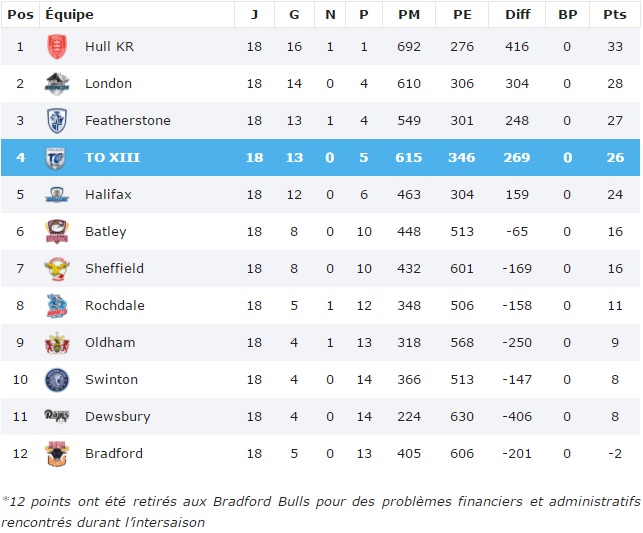
Task: Sort by the Pts column header
Action: (x=614, y=14)
